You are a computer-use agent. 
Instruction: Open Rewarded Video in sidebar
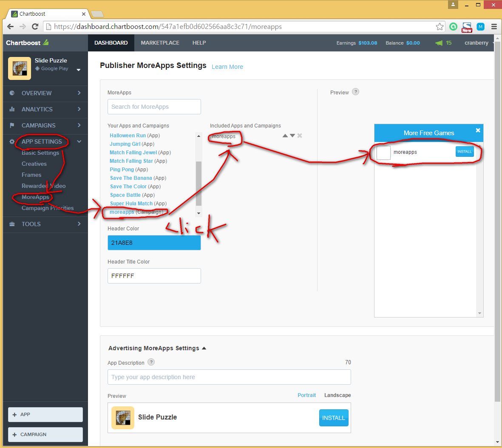click(x=43, y=186)
